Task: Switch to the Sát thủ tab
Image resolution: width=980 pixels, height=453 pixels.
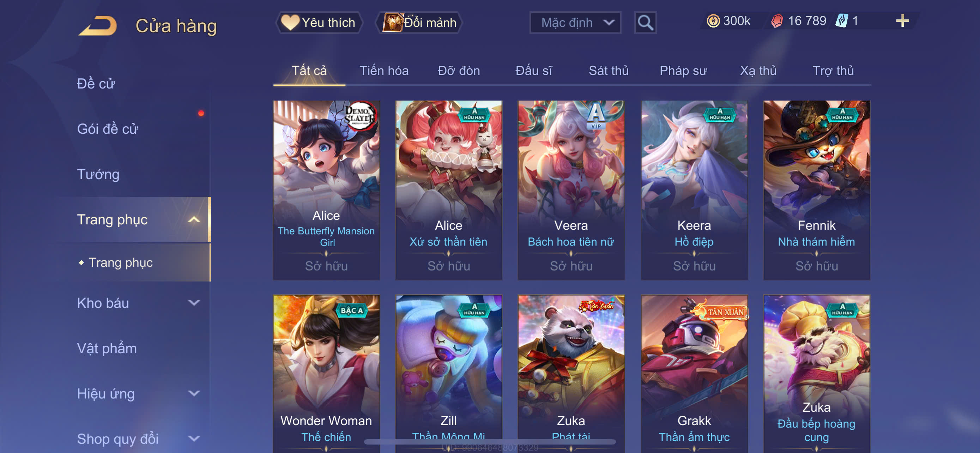Action: coord(608,71)
